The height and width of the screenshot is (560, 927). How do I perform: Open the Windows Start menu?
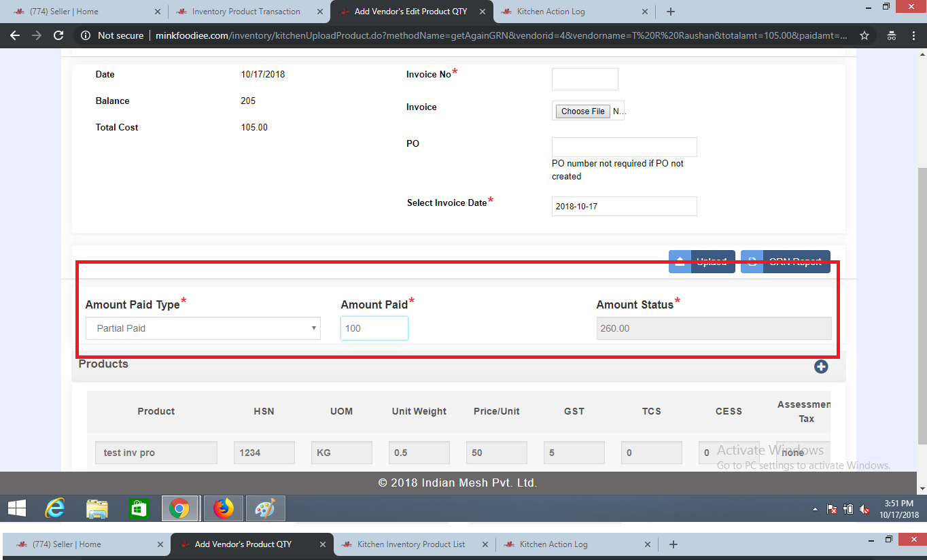click(17, 508)
